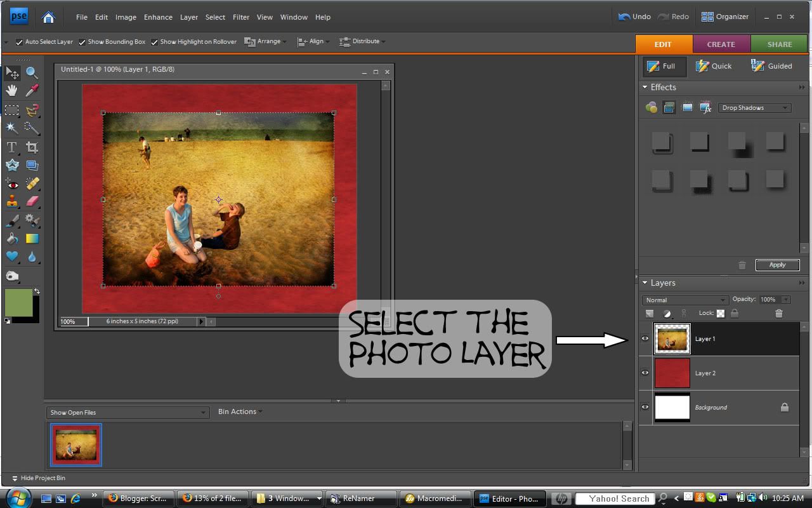Show Filters in the Effects panel
Screen dimensions: 812x508
(652, 108)
